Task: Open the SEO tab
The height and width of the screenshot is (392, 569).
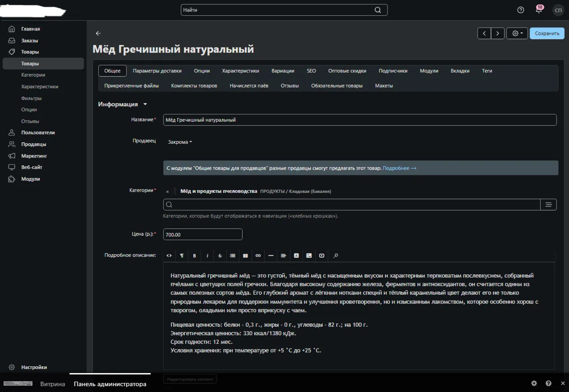Action: (x=312, y=71)
